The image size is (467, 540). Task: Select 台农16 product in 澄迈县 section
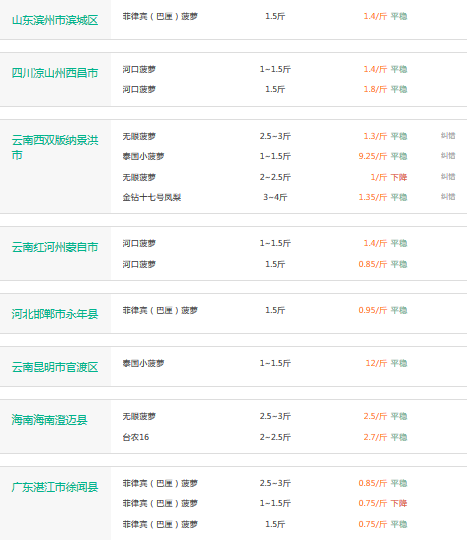(x=136, y=437)
